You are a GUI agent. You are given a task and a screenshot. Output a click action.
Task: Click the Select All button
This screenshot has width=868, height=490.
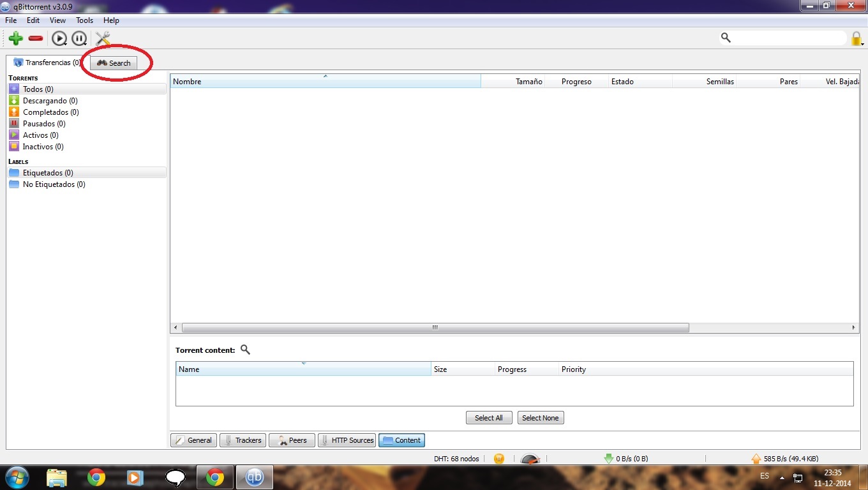click(x=489, y=418)
